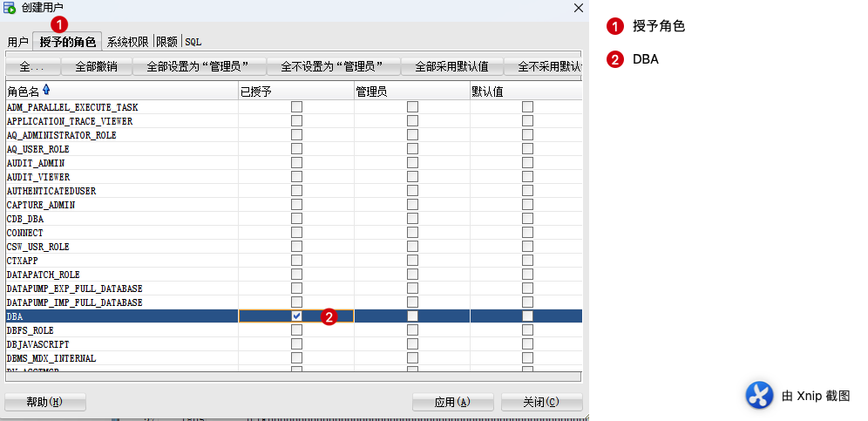This screenshot has width=868, height=421.
Task: Close the 创建用户 dialog window
Action: [578, 8]
